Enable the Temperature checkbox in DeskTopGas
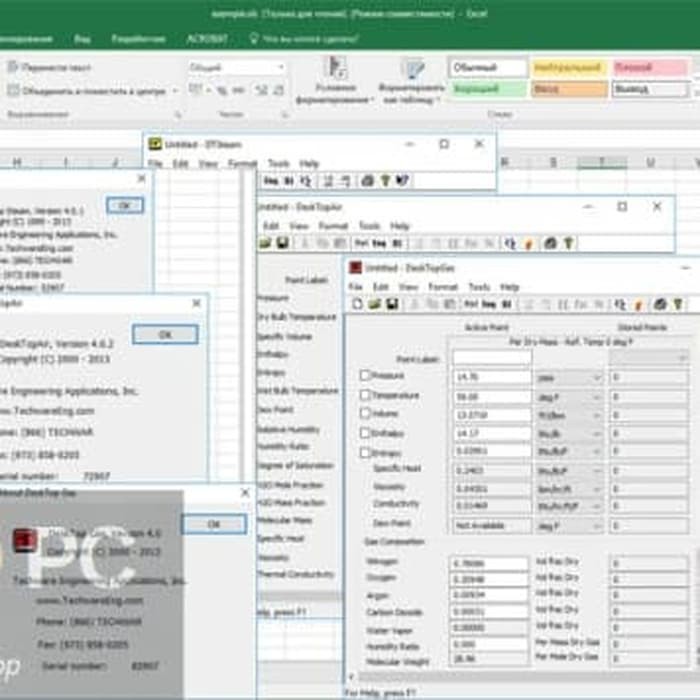The width and height of the screenshot is (700, 700). [365, 395]
